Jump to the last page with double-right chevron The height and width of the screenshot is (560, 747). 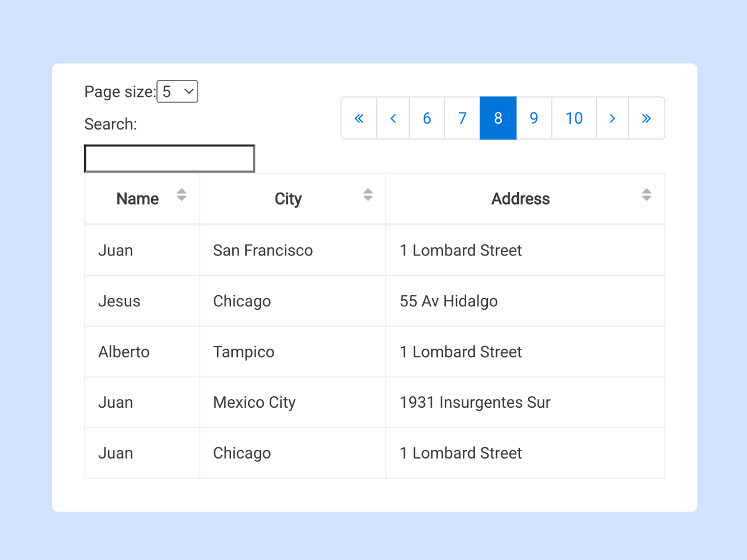pos(647,118)
